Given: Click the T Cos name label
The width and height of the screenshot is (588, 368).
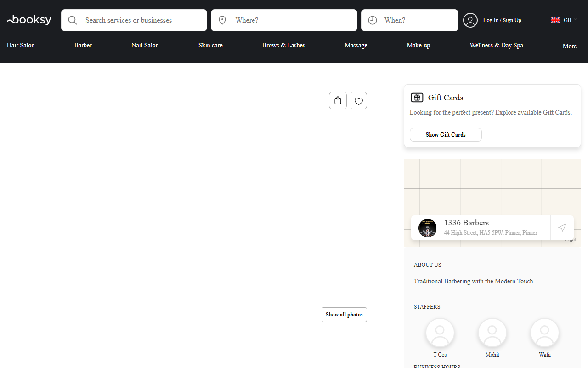Looking at the screenshot, I should [440, 355].
